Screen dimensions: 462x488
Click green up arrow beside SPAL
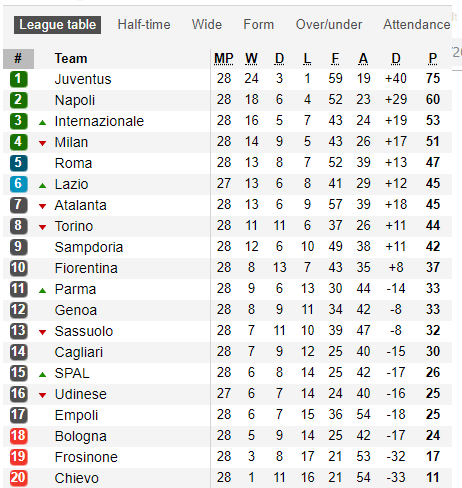click(x=42, y=375)
